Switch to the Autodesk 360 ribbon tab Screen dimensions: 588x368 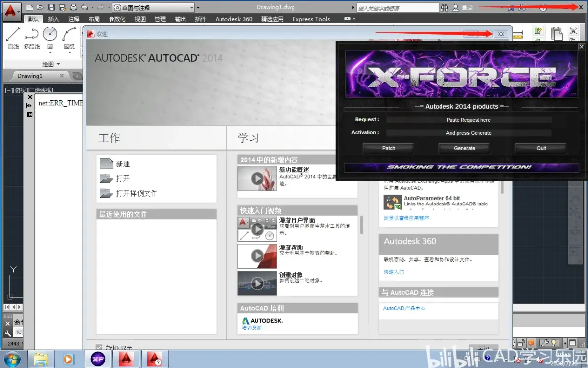(234, 19)
